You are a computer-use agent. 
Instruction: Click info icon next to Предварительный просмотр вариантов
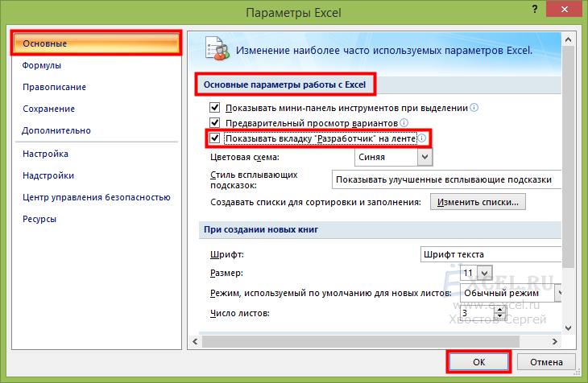(x=404, y=122)
